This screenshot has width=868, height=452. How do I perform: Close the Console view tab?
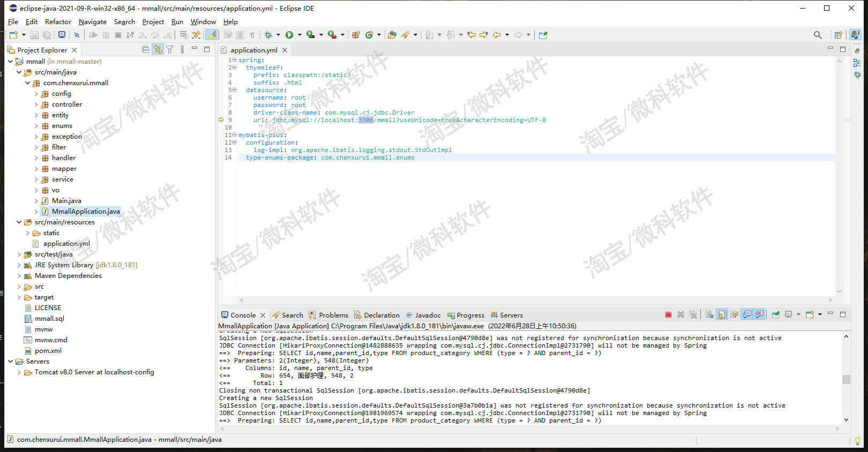(263, 315)
